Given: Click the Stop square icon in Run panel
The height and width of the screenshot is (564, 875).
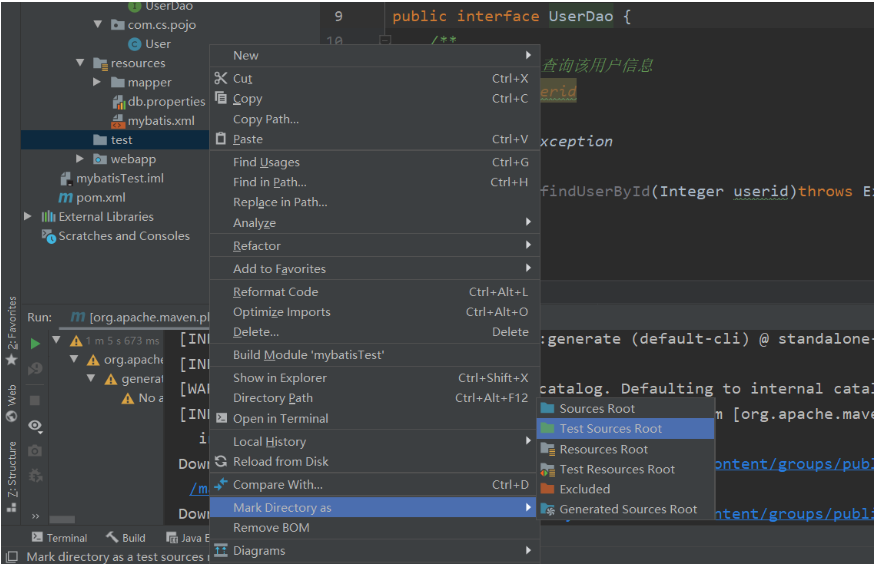Looking at the screenshot, I should click(35, 400).
